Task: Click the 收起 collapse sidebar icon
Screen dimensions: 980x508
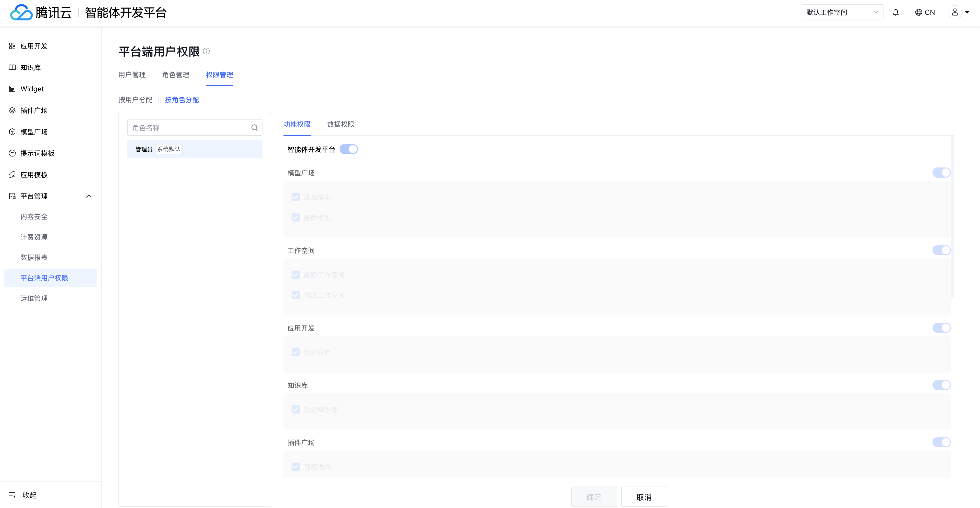Action: (12, 495)
